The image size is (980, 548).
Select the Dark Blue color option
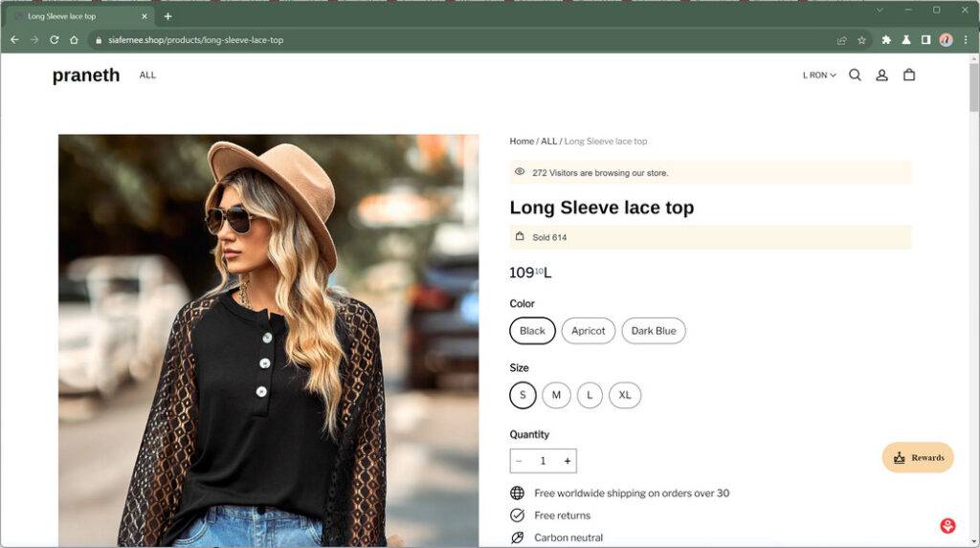click(653, 331)
